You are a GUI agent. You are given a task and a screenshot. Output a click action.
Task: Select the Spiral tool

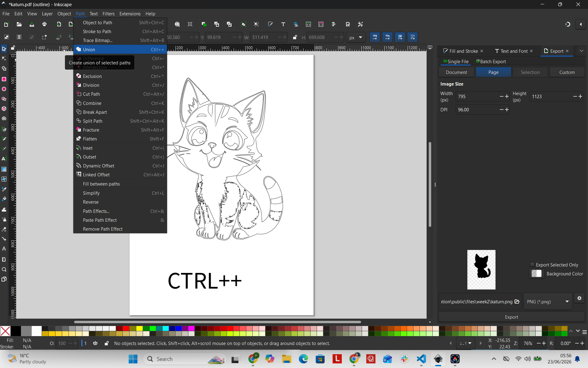(4, 118)
